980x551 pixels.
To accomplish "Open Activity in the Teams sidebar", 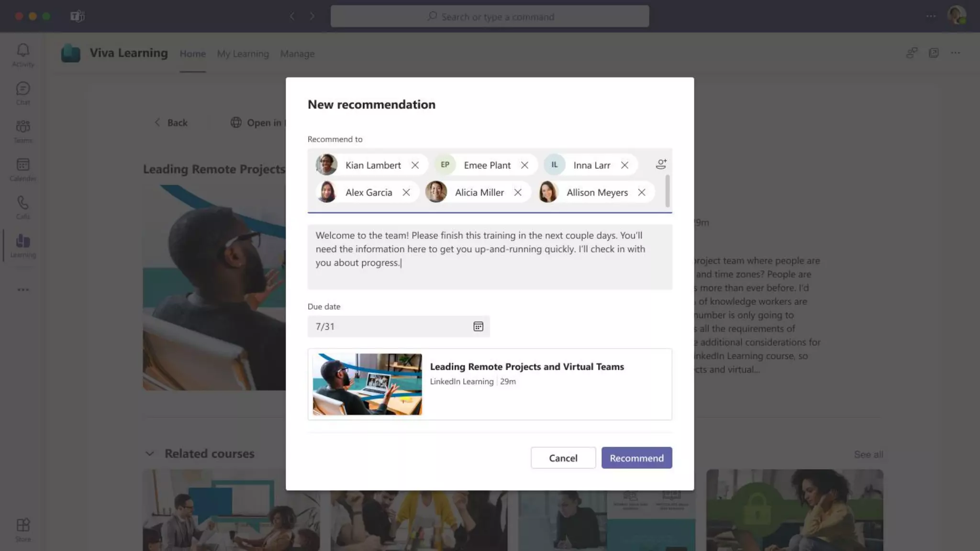I will pos(23,55).
